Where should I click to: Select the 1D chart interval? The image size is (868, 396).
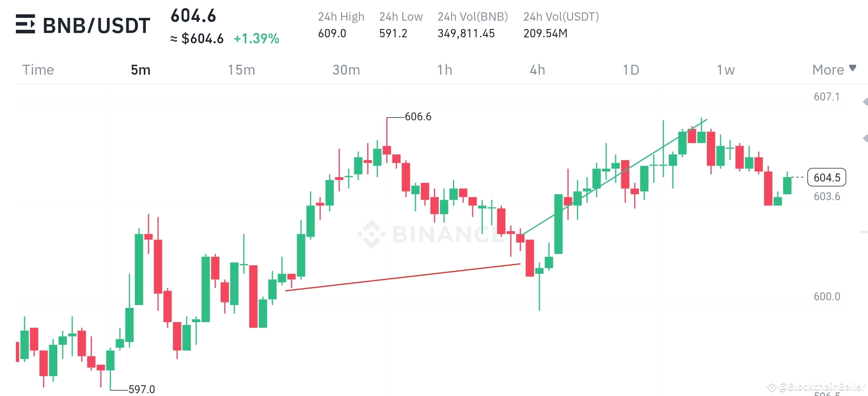click(x=630, y=70)
